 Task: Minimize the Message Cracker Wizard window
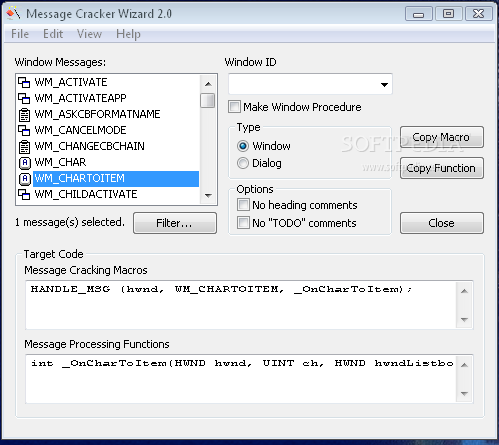419,14
